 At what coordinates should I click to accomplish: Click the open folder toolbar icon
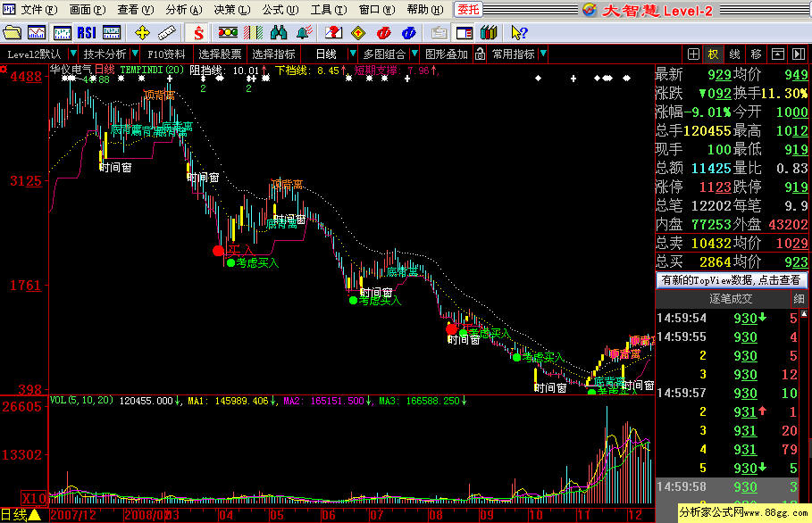[12, 33]
